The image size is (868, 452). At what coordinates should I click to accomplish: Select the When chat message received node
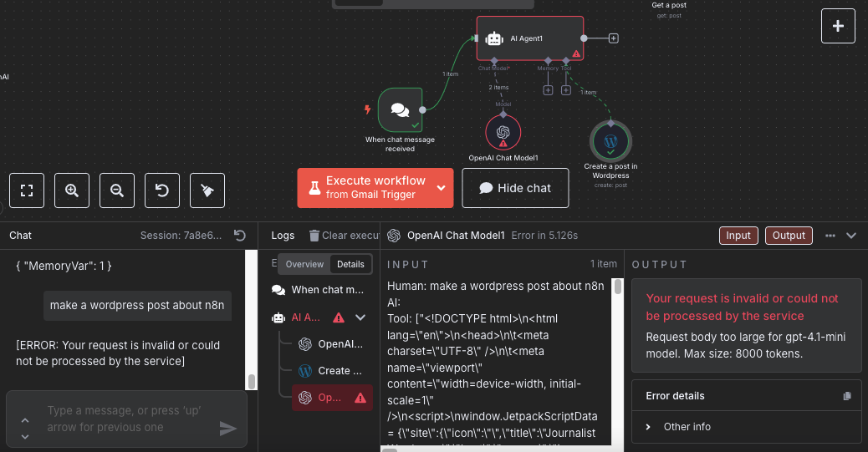[x=401, y=109]
